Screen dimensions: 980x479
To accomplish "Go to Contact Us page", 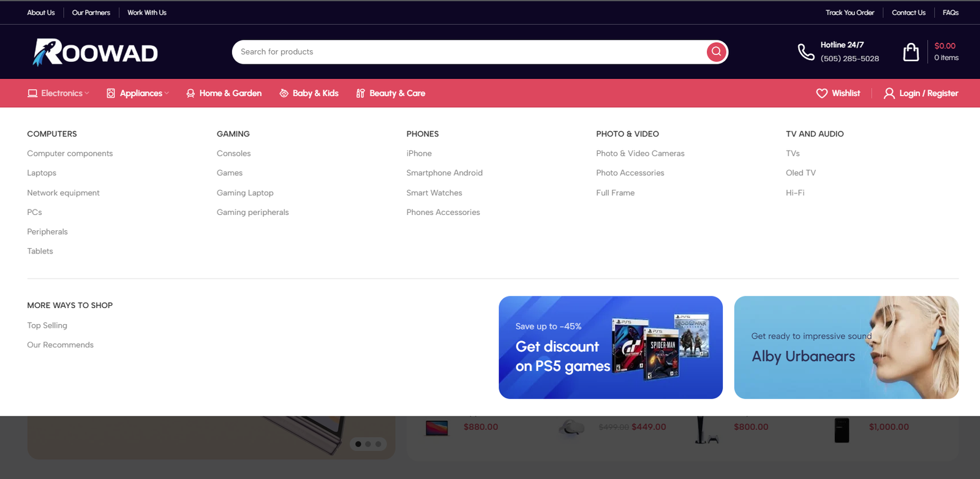I will tap(908, 12).
